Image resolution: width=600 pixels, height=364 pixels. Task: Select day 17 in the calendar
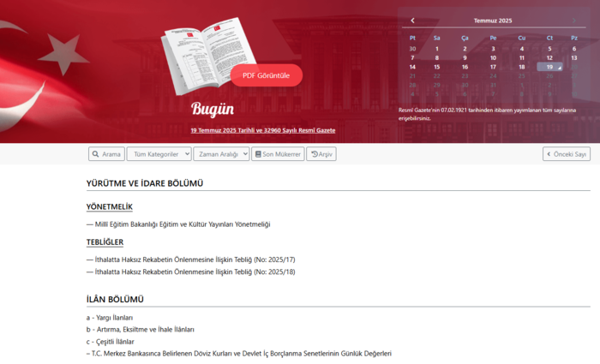point(493,67)
